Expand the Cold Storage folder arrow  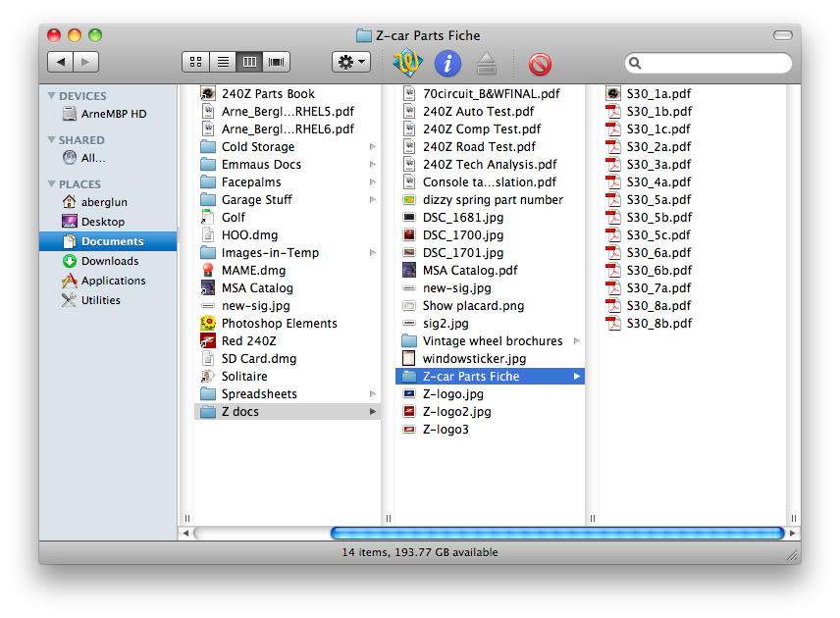373,147
